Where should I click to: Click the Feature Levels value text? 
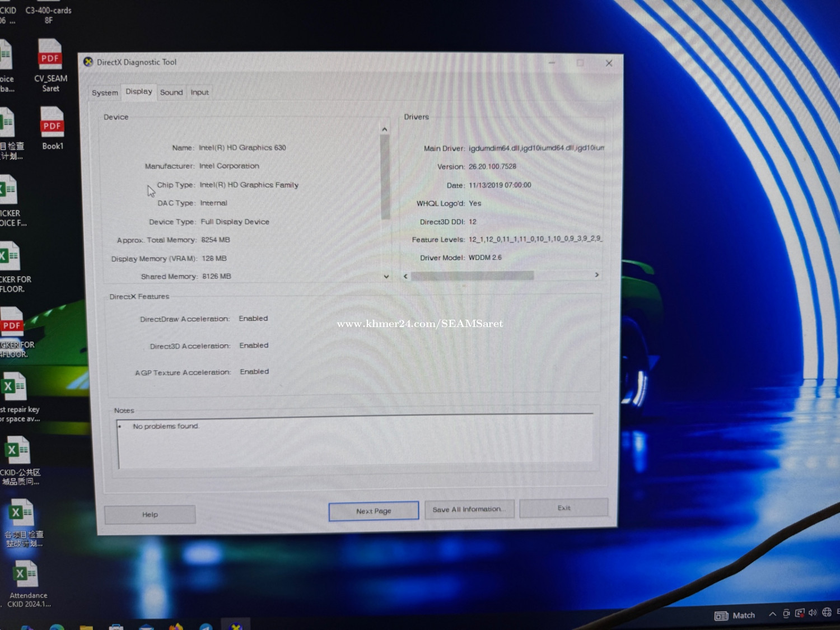[535, 239]
